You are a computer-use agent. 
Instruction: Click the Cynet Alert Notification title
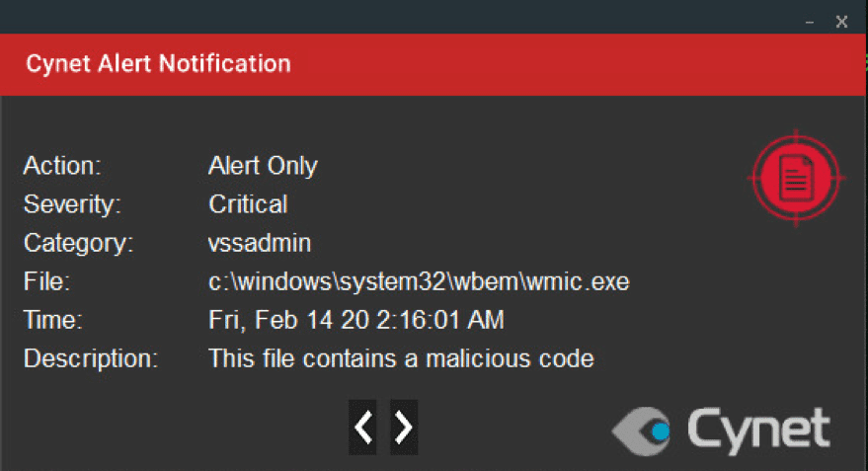(158, 64)
